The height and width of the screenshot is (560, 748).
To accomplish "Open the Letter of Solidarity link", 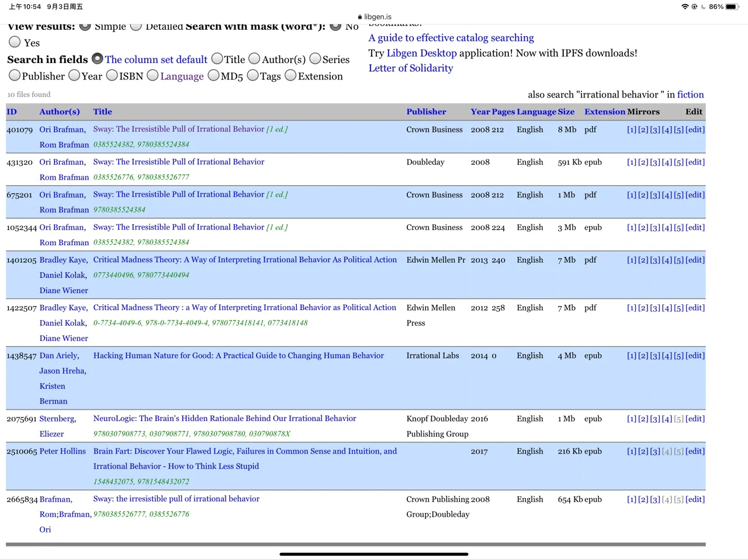I will [x=411, y=68].
